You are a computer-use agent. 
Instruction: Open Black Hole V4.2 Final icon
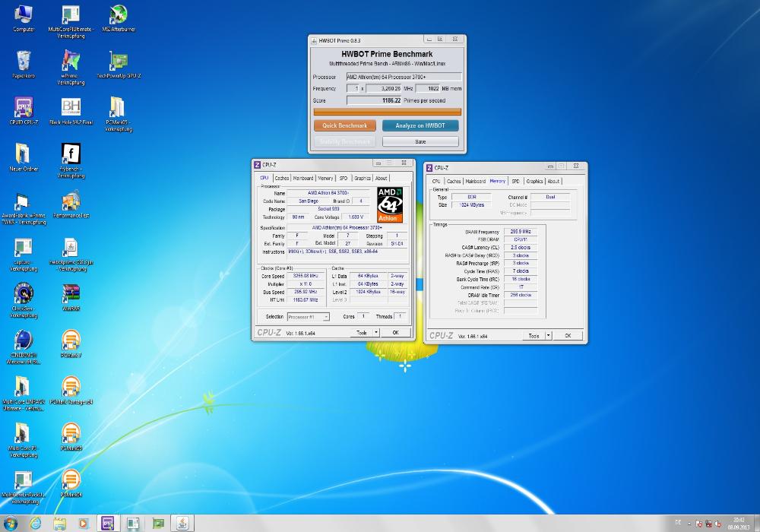coord(71,111)
